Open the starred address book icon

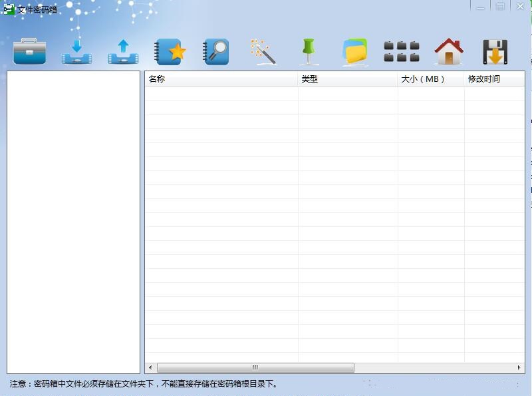pyautogui.click(x=171, y=51)
